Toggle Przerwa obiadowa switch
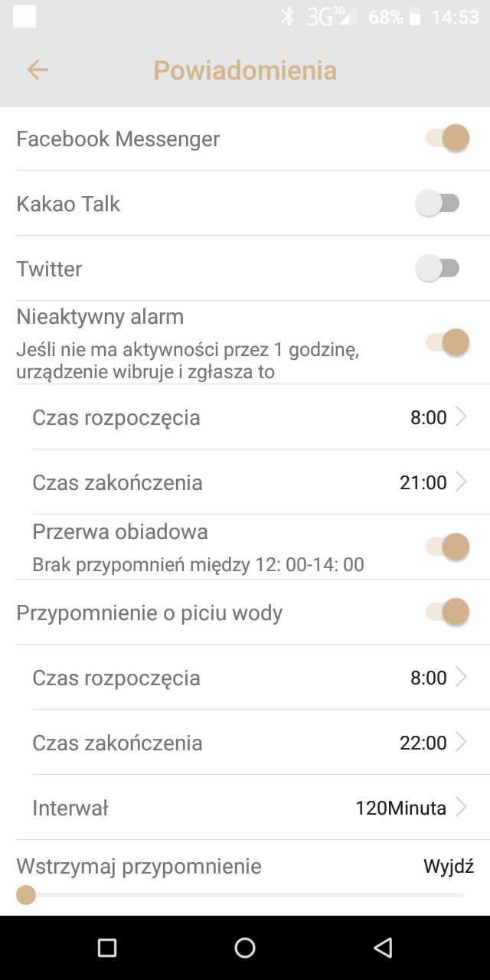 (x=447, y=547)
